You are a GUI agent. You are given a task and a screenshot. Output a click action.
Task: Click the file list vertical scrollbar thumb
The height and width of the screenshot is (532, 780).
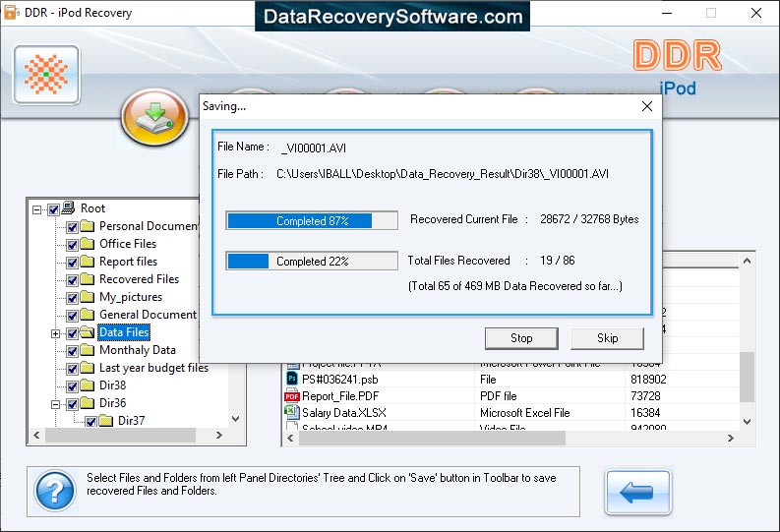pyautogui.click(x=747, y=377)
